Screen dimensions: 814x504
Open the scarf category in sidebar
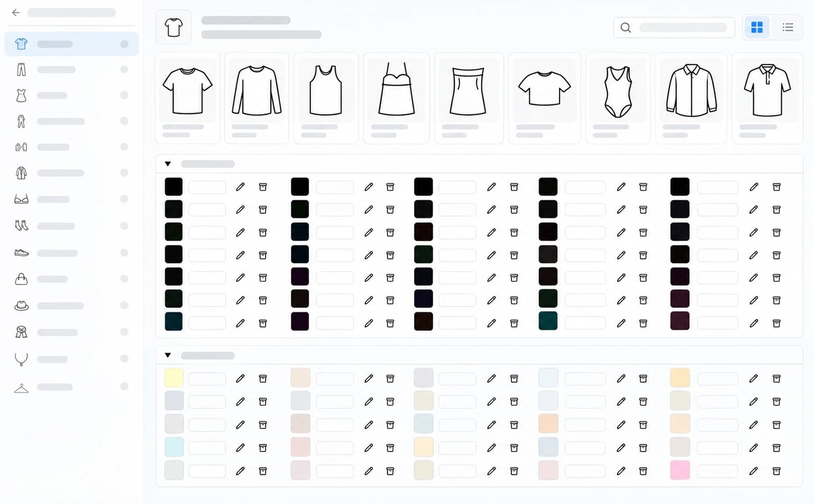(72, 332)
